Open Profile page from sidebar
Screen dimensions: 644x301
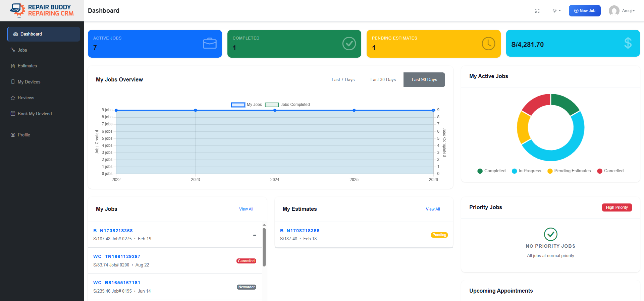click(x=24, y=135)
